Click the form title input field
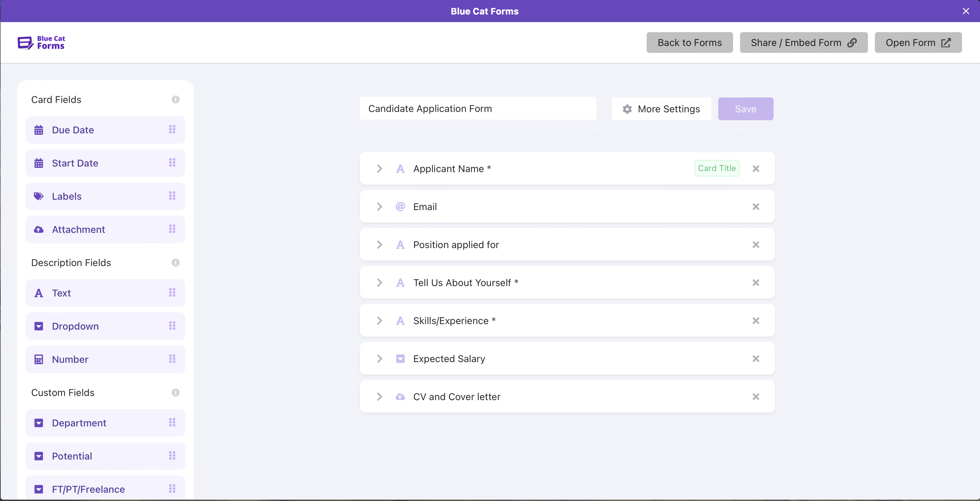Viewport: 980px width, 501px height. (x=478, y=109)
